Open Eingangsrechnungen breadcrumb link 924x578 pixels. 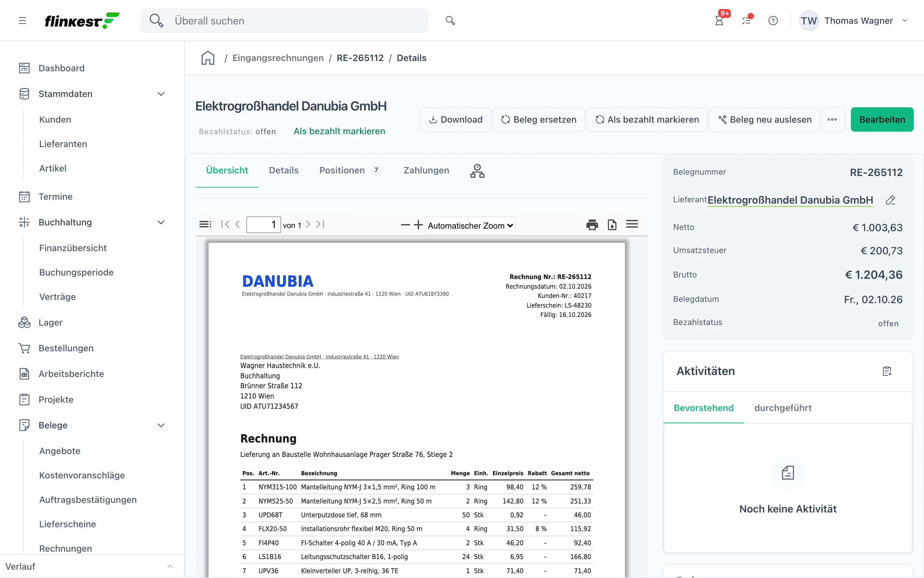[x=278, y=58]
